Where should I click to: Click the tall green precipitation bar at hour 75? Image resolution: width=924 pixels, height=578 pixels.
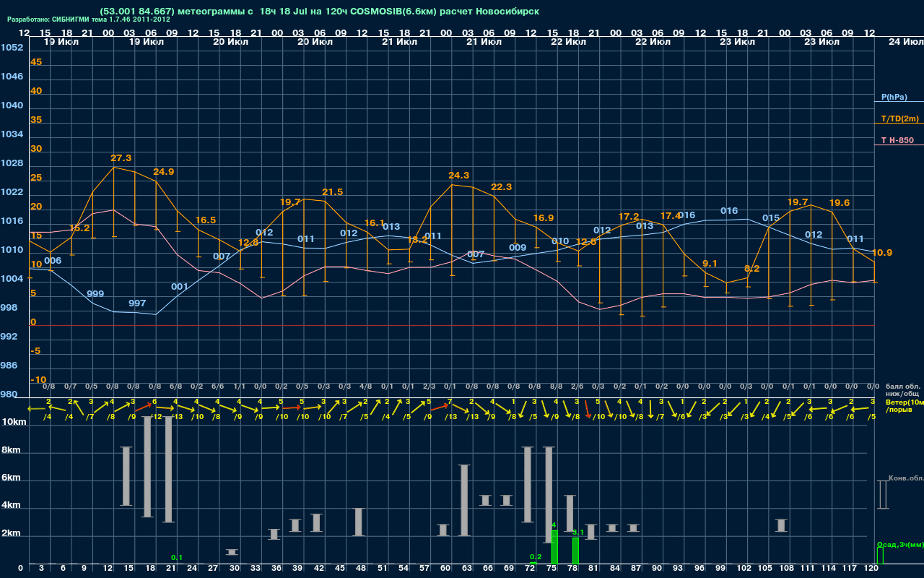[x=554, y=548]
